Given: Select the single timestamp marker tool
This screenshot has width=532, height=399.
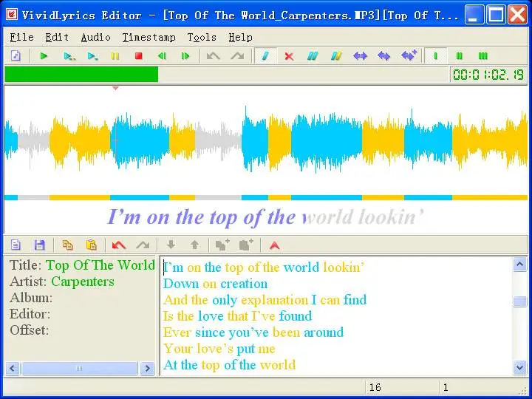Looking at the screenshot, I should (266, 55).
